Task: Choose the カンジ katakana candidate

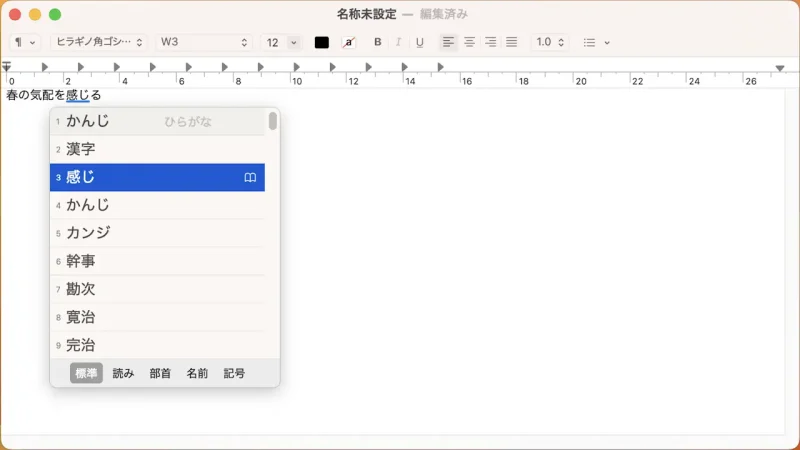Action: [x=88, y=233]
